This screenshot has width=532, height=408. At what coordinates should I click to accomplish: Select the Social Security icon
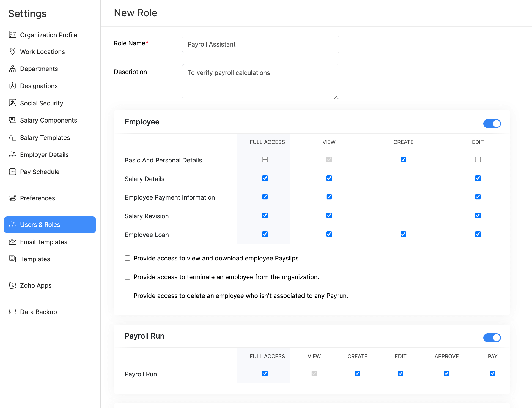13,103
